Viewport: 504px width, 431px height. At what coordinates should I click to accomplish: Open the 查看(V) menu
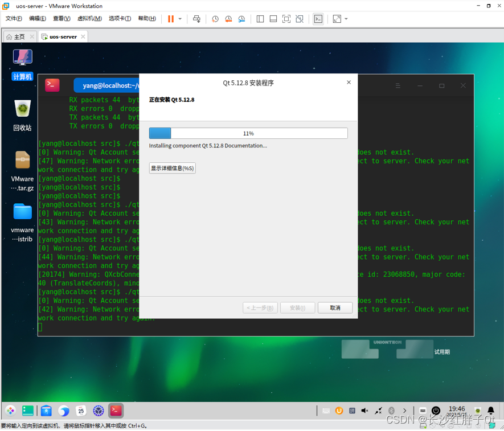click(x=62, y=19)
